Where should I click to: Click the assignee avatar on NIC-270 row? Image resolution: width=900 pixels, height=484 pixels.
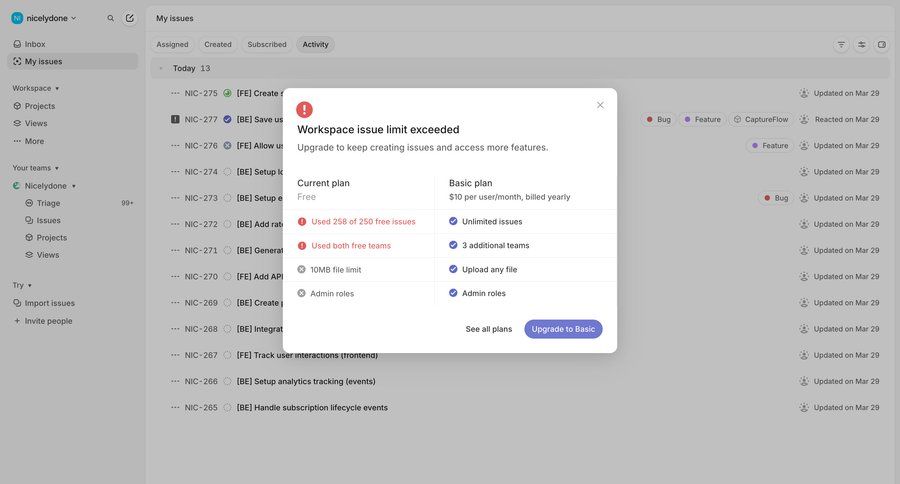pyautogui.click(x=804, y=277)
